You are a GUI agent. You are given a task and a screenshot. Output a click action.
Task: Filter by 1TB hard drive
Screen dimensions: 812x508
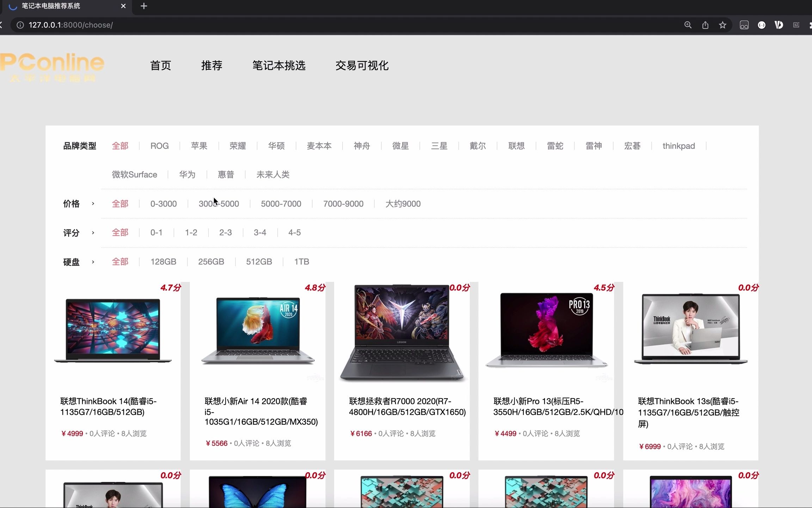(x=302, y=262)
